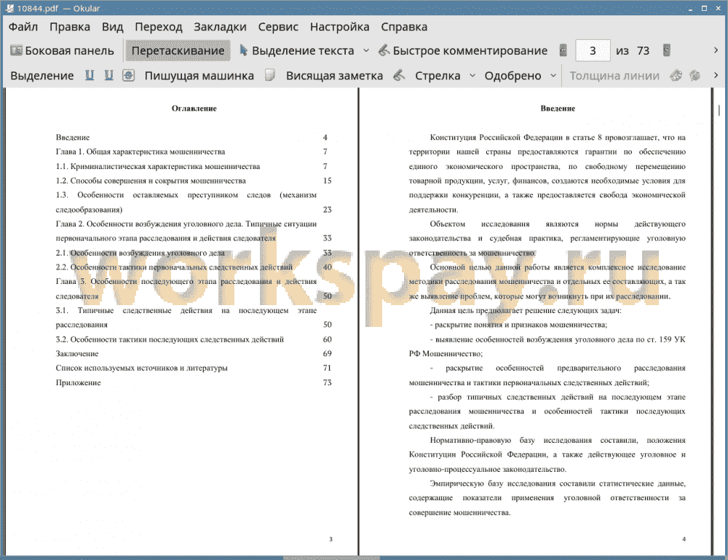The image size is (728, 560).
Task: Choose the Висящая заметка inline note tool
Action: click(334, 76)
